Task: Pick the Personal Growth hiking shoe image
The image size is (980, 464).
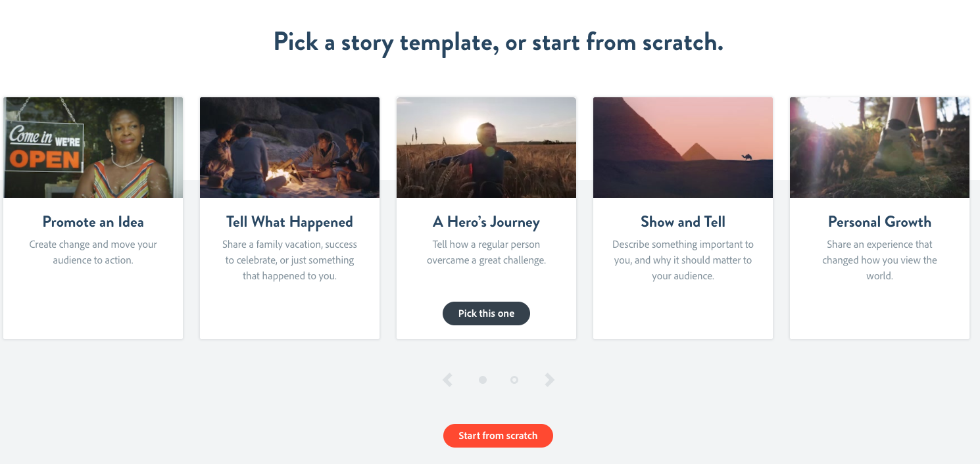Action: [879, 148]
